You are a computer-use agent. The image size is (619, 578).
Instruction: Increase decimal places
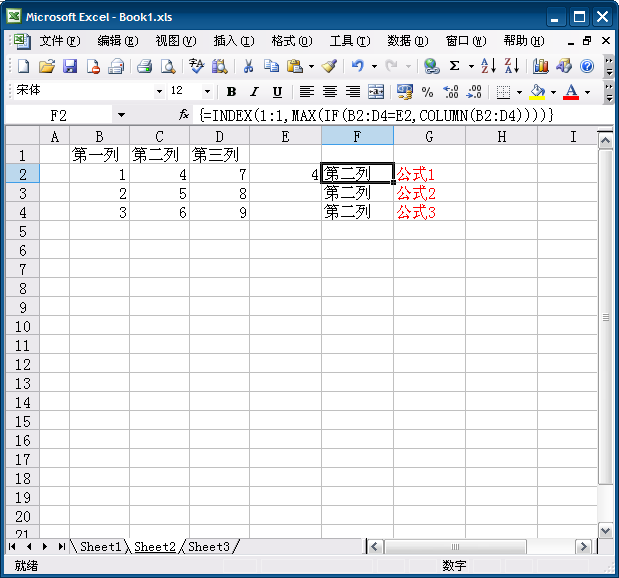pos(451,92)
